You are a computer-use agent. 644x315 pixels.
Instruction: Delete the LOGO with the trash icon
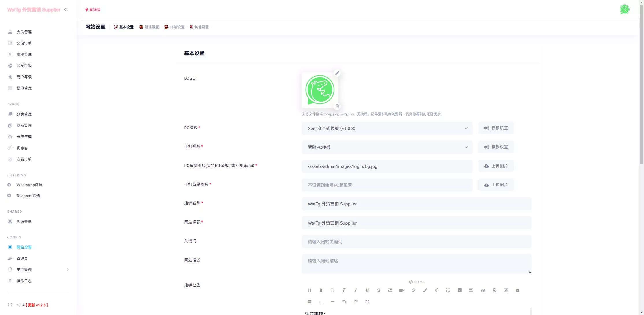pos(337,106)
